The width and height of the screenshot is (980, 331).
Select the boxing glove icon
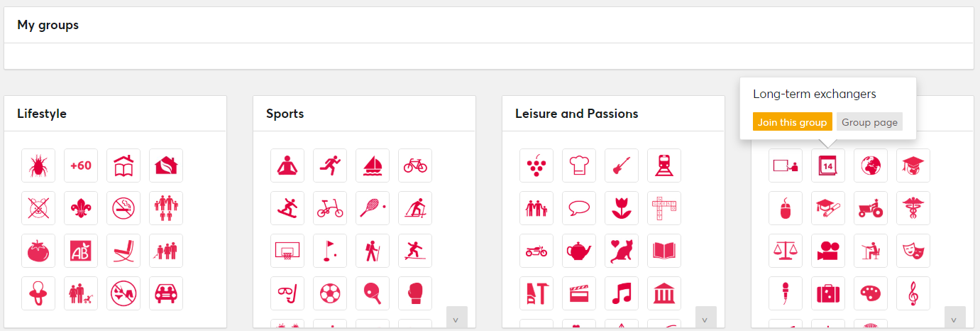click(415, 293)
